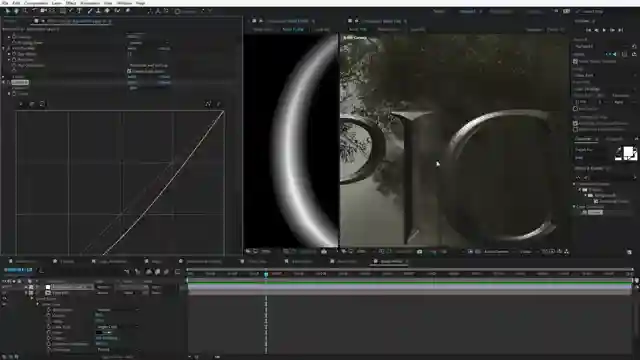Jump to last frame in Preview panel

tap(620, 30)
